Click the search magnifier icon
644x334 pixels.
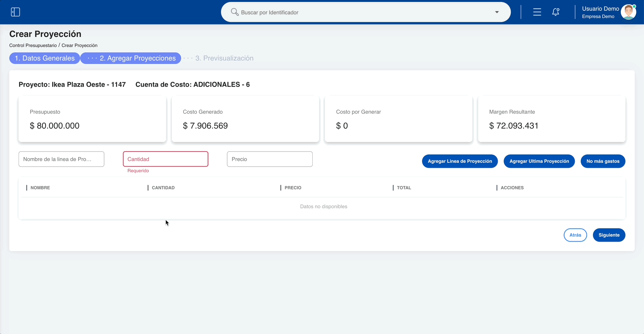(x=235, y=12)
